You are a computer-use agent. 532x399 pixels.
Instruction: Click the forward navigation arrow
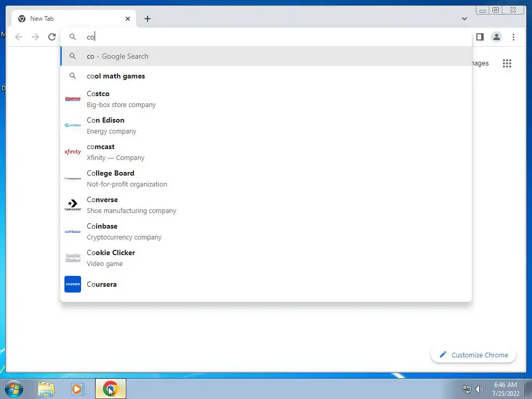[35, 37]
